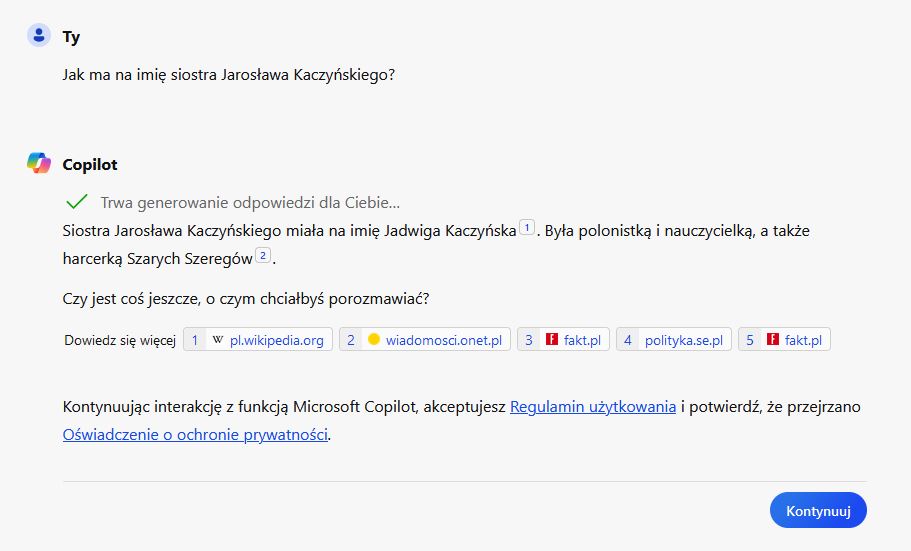Click the yellow Onet favicon in source 2
Image resolution: width=911 pixels, height=551 pixels.
click(x=374, y=340)
